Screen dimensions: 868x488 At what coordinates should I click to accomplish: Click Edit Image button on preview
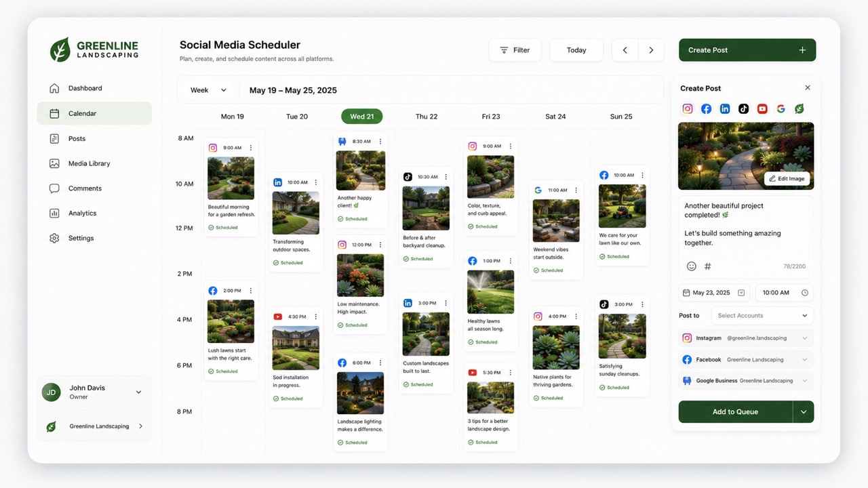pyautogui.click(x=787, y=179)
